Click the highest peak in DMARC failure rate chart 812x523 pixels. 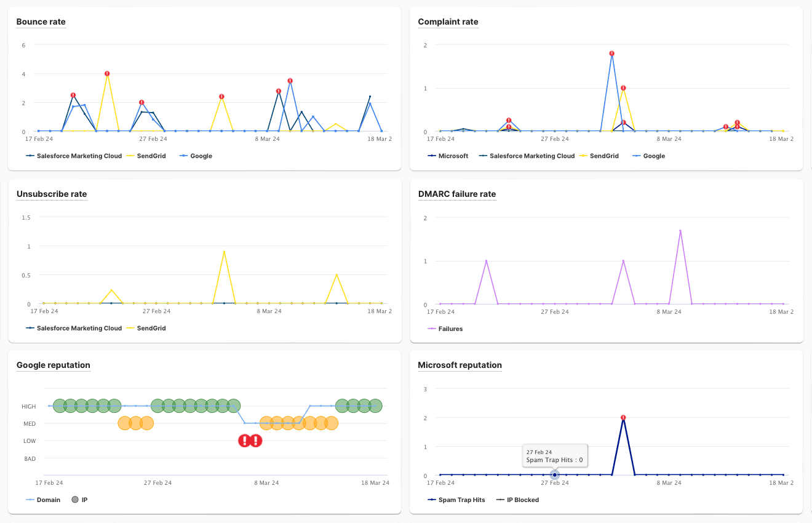pos(680,231)
